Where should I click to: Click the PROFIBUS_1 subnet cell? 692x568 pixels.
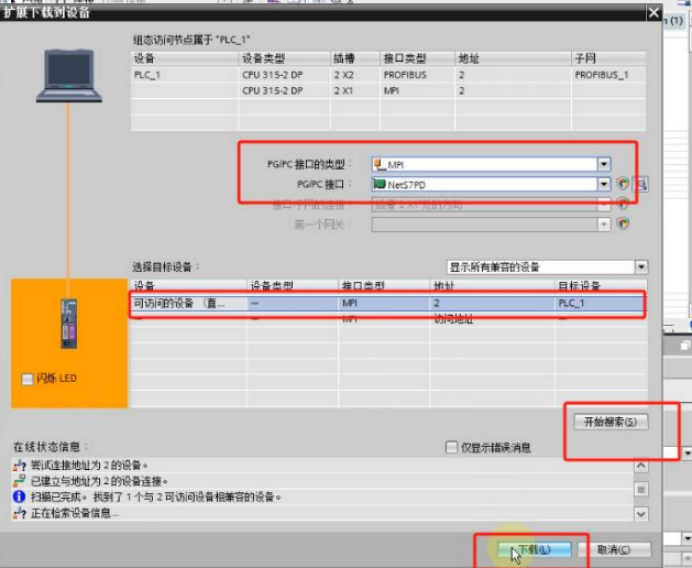click(x=601, y=75)
